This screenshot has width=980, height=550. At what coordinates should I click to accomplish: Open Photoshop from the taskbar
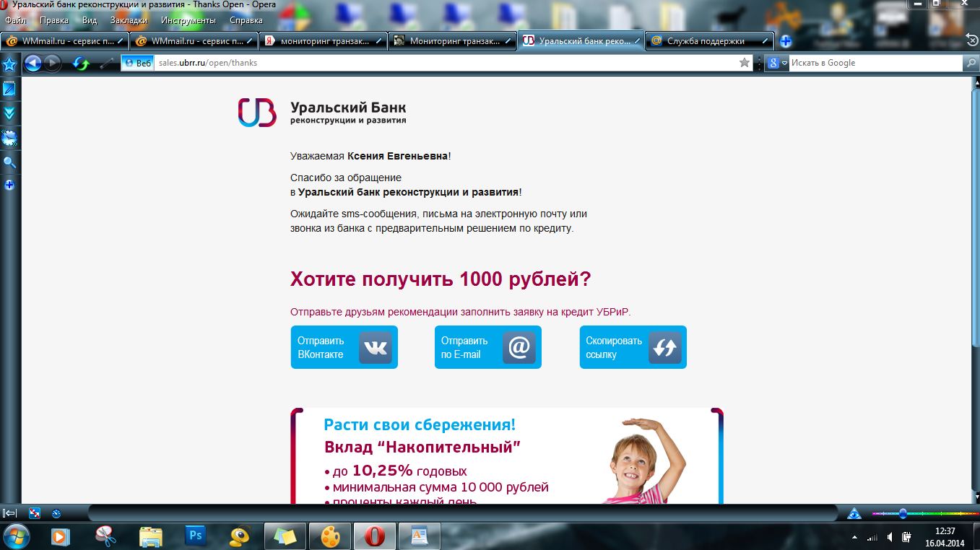(x=196, y=536)
